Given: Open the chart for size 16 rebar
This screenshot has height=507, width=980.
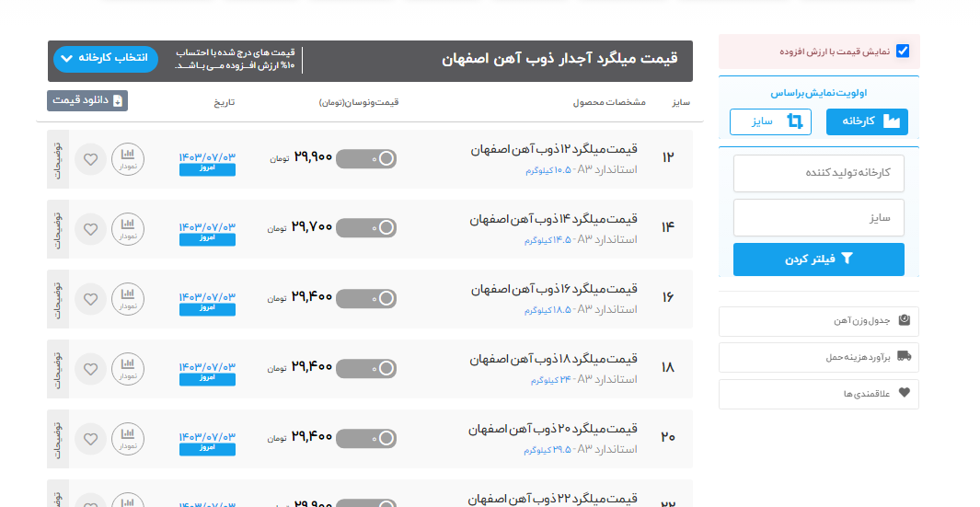Looking at the screenshot, I should (128, 299).
